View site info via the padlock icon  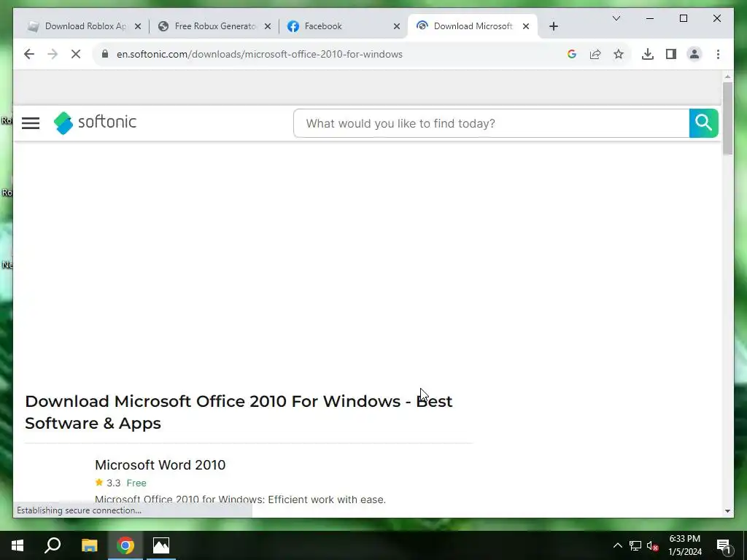(x=105, y=54)
